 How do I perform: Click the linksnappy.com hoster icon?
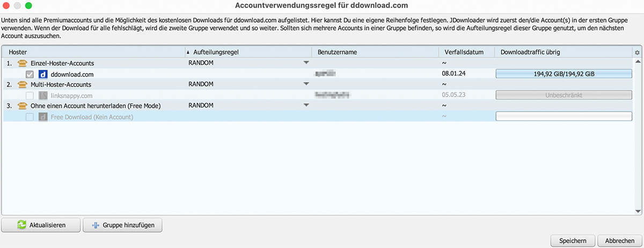tap(43, 96)
